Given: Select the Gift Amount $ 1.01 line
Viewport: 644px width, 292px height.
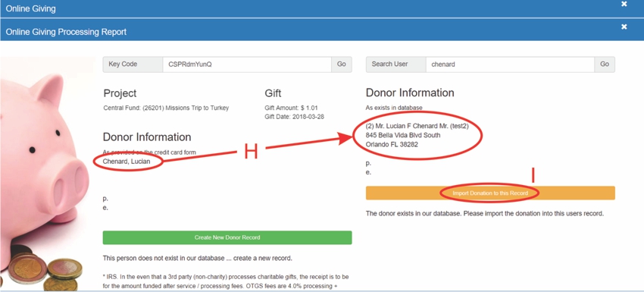Looking at the screenshot, I should coord(291,108).
